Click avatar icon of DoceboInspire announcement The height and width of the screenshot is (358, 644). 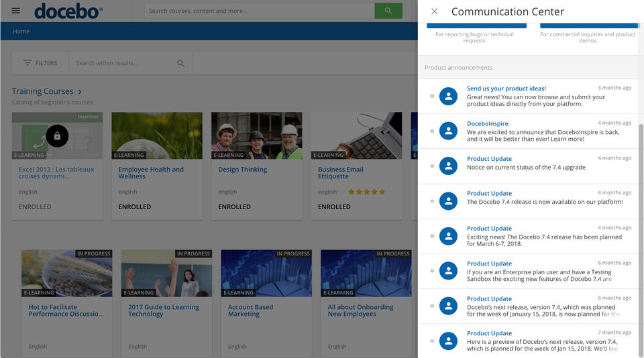pyautogui.click(x=448, y=131)
